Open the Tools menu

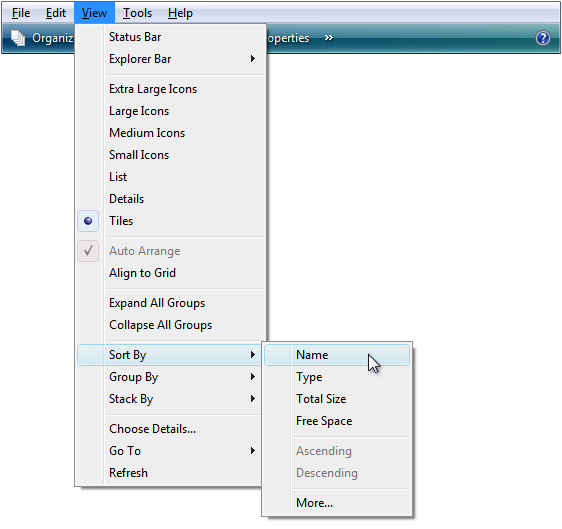(x=137, y=13)
